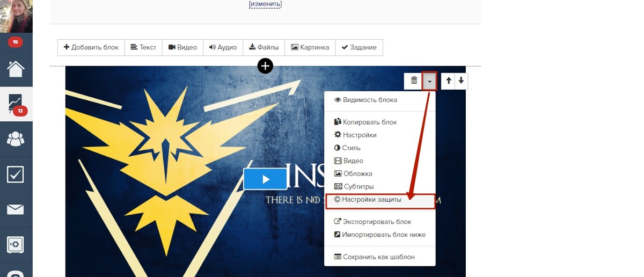
Task: Add a Задание block
Action: (360, 47)
